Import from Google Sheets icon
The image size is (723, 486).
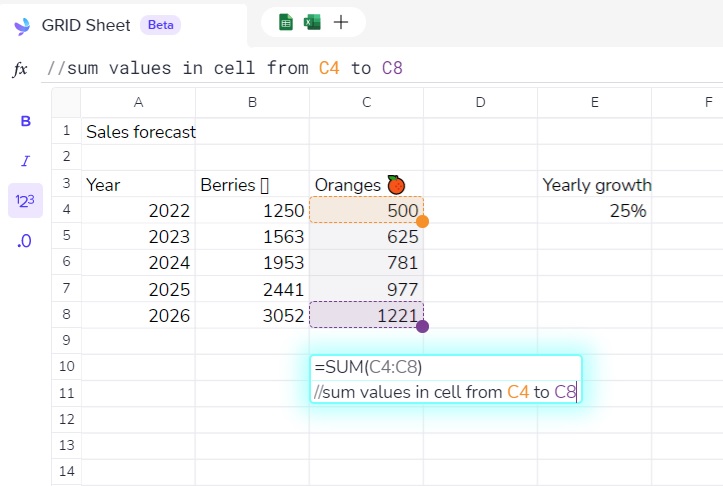pos(286,22)
